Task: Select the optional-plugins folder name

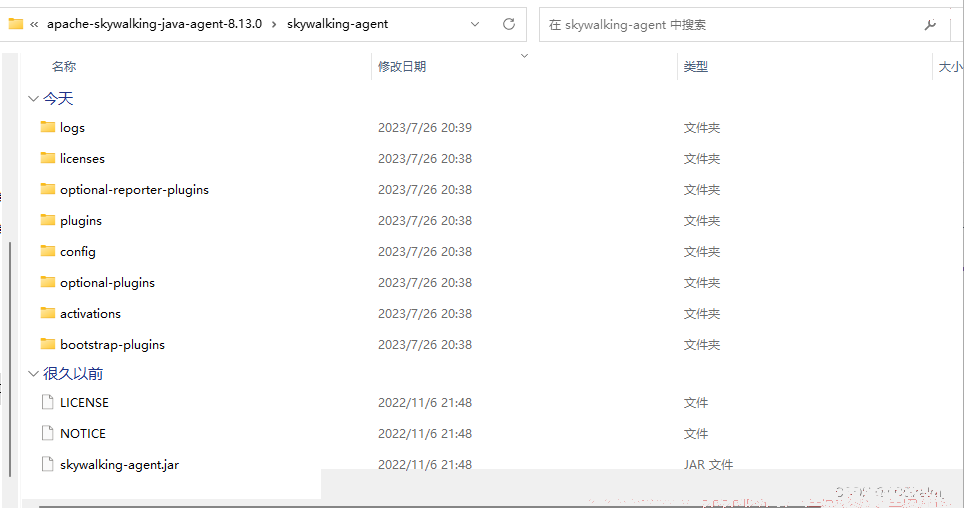Action: tap(108, 282)
